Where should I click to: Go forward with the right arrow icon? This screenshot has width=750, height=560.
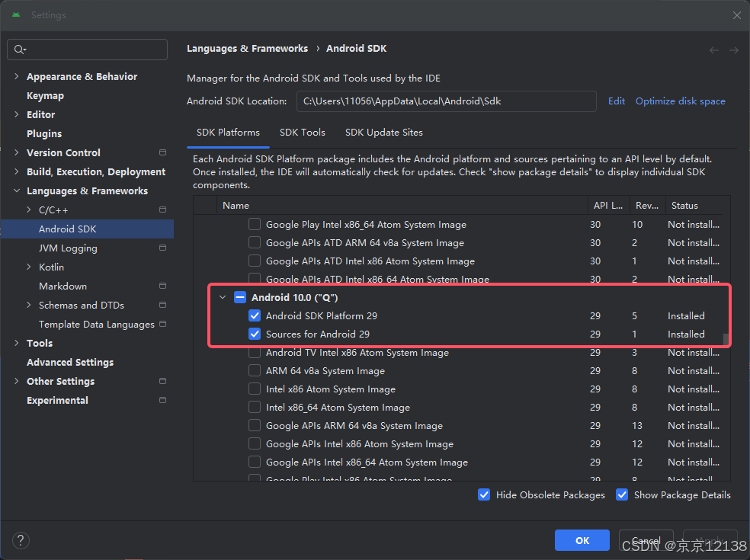(734, 50)
